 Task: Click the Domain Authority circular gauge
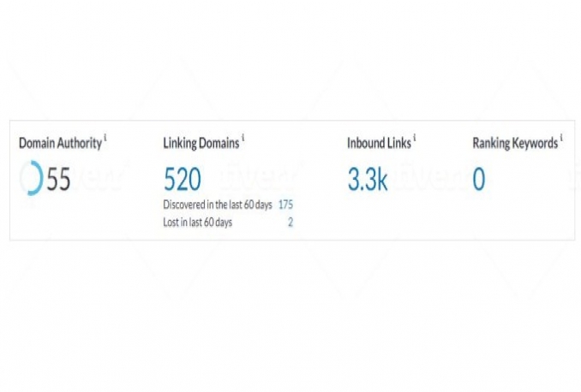30,180
